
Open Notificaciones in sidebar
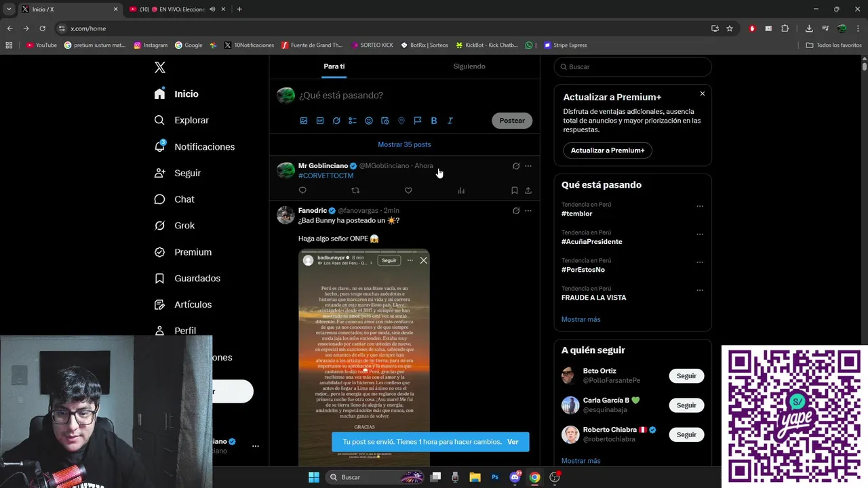194,146
